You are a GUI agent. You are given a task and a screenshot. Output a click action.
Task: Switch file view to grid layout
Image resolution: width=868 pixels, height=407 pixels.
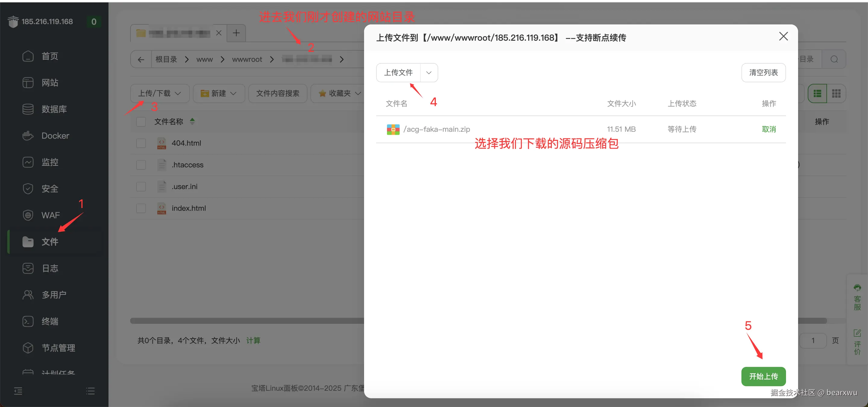(837, 93)
